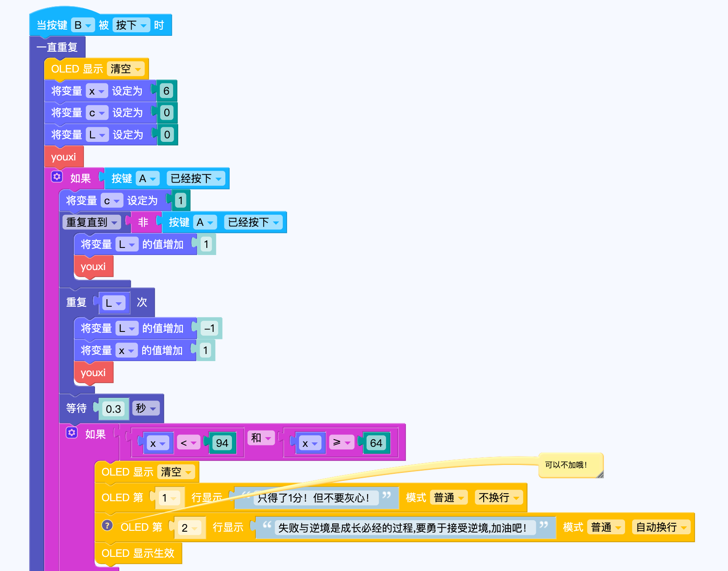Open the OLED line number 1 dropdown
Screen dimensions: 728x571
tap(169, 498)
